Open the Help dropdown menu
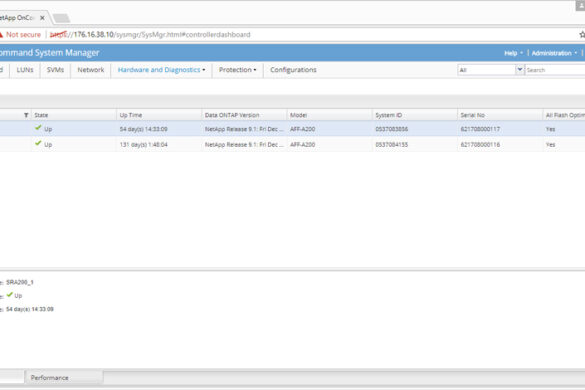Image resolution: width=585 pixels, height=390 pixels. 513,53
